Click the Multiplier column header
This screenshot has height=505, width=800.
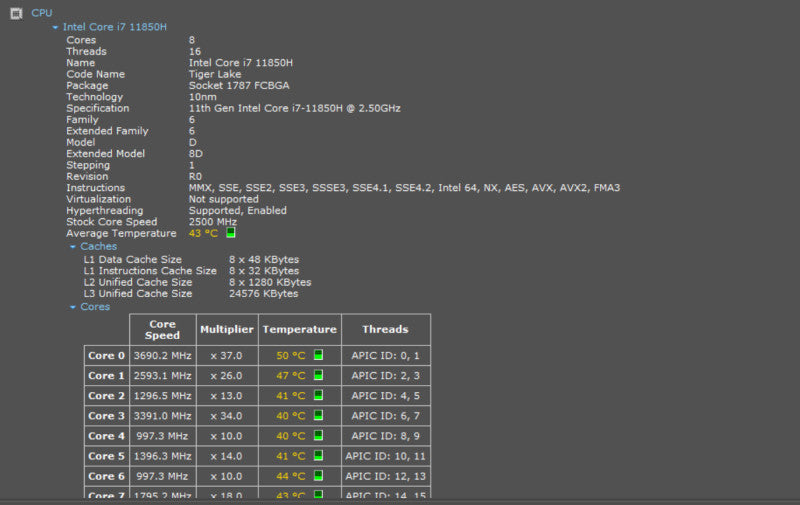point(227,330)
